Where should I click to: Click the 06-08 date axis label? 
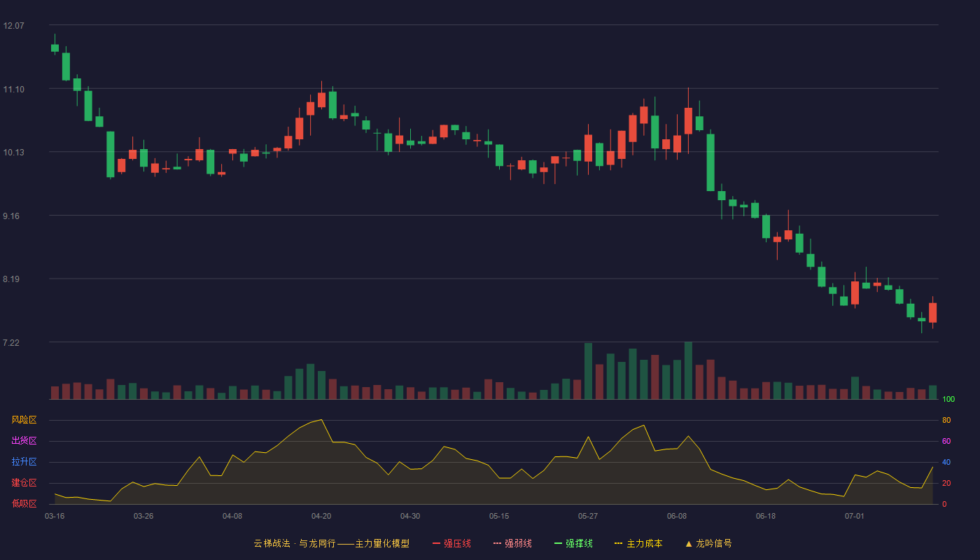(x=677, y=516)
